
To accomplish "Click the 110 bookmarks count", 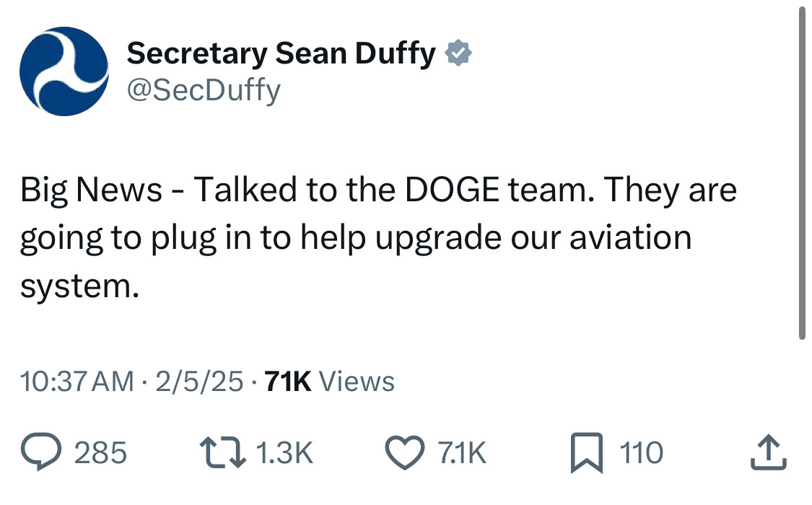I will pyautogui.click(x=641, y=453).
